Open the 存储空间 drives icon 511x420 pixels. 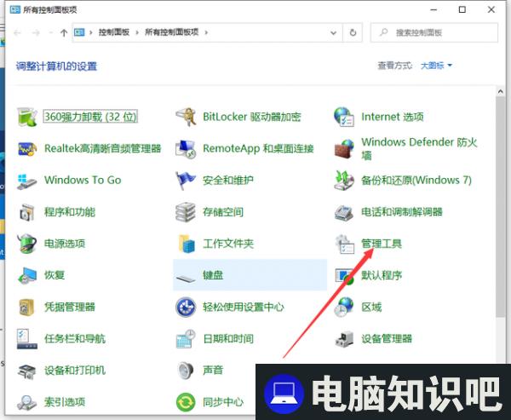186,212
